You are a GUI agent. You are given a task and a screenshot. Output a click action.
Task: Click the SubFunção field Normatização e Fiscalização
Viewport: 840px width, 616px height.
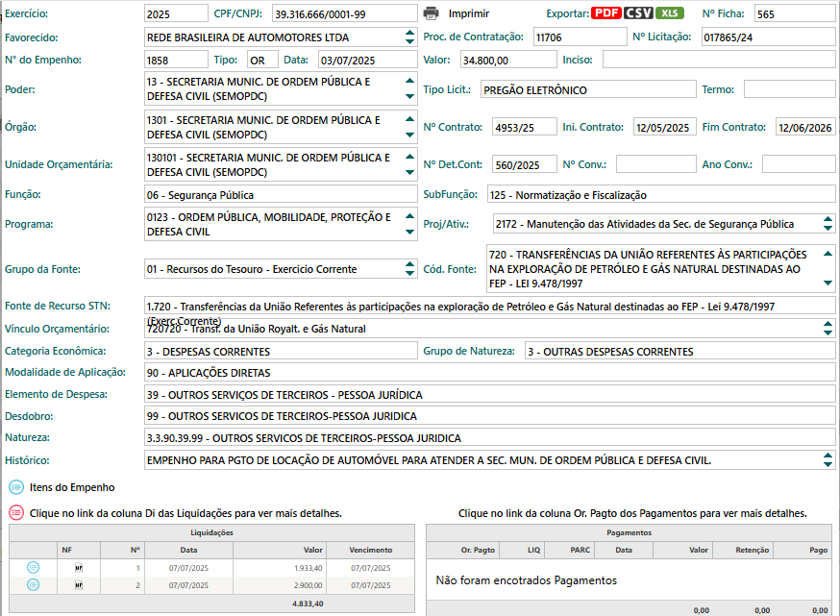click(x=661, y=194)
